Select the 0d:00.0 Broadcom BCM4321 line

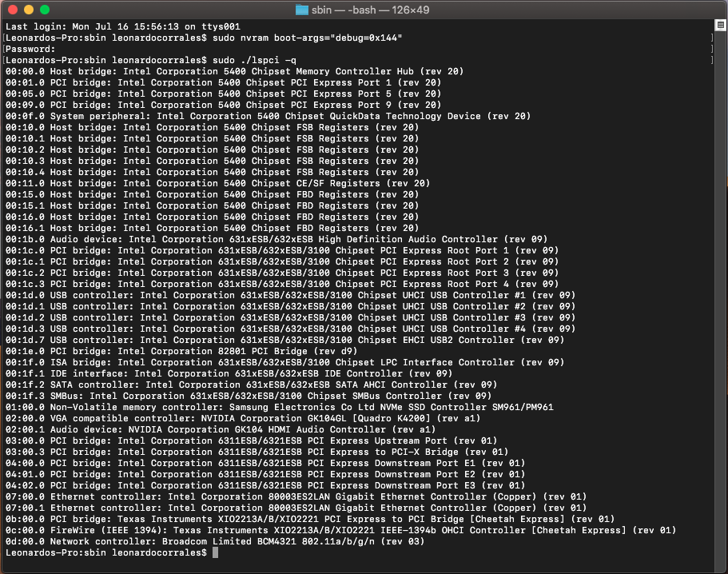pyautogui.click(x=215, y=541)
